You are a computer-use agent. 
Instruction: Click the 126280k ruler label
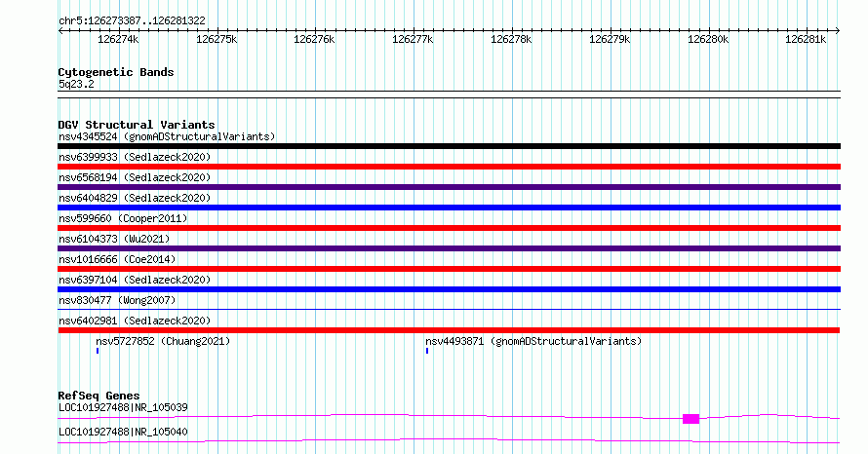tap(708, 39)
